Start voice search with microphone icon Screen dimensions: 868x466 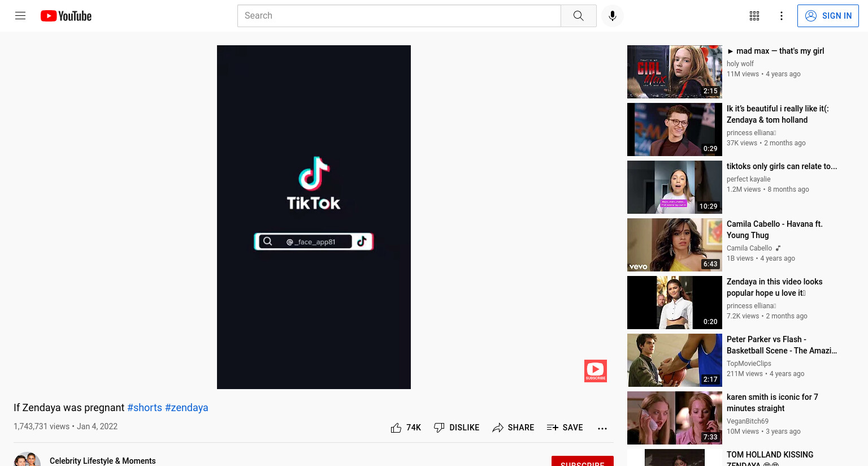[613, 16]
